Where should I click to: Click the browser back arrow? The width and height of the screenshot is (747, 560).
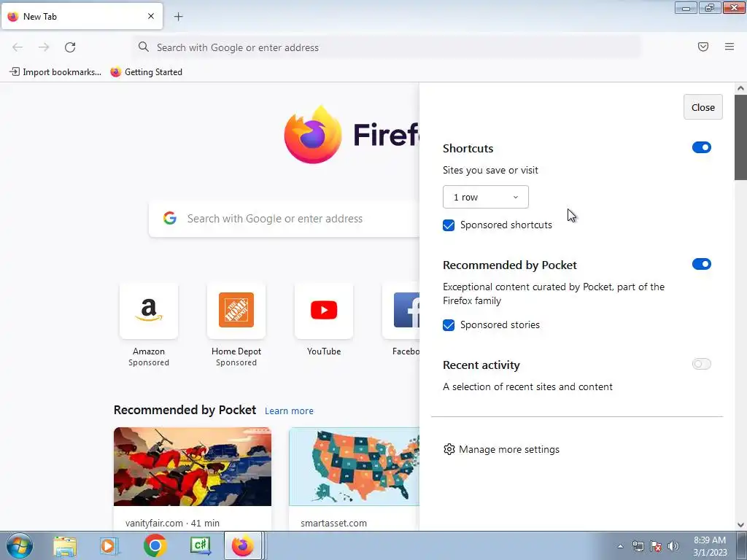coord(18,47)
